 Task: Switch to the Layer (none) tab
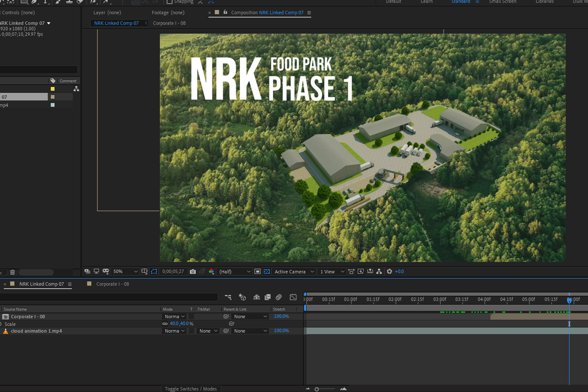[x=107, y=12]
